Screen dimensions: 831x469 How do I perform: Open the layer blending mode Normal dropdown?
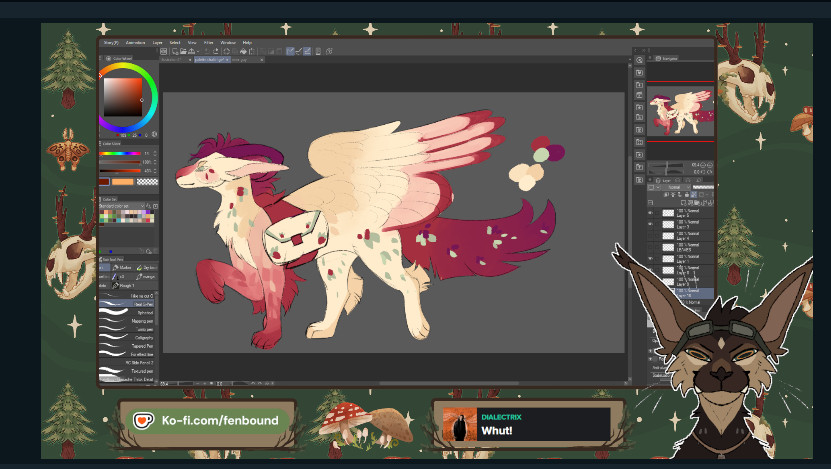click(674, 187)
